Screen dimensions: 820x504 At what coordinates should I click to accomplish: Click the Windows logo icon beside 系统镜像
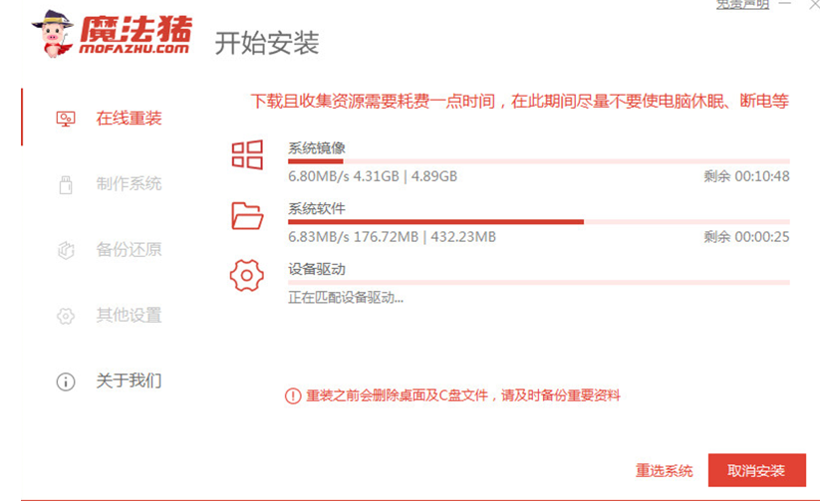pyautogui.click(x=247, y=155)
